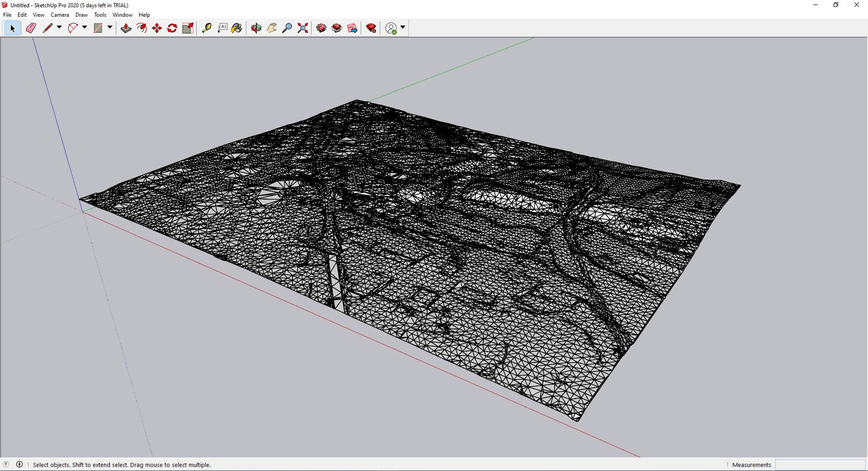
Task: Pick the Tape Measure tool
Action: 207,28
